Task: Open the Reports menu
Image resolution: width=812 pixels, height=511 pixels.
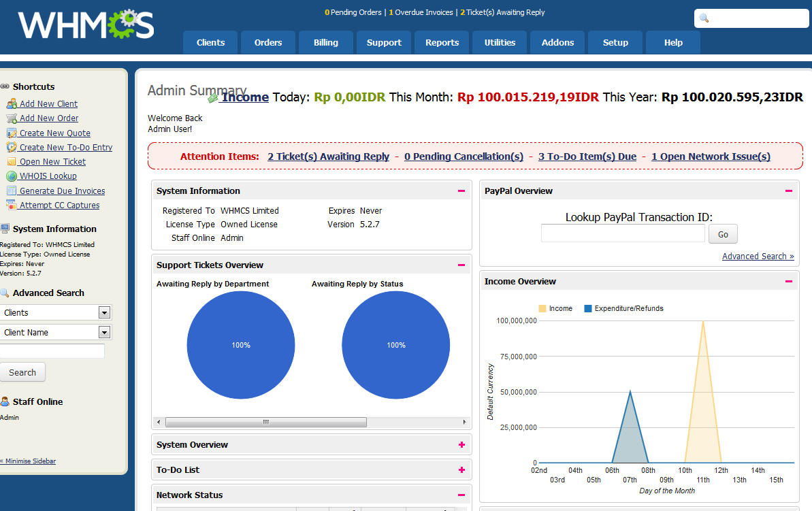Action: 442,43
